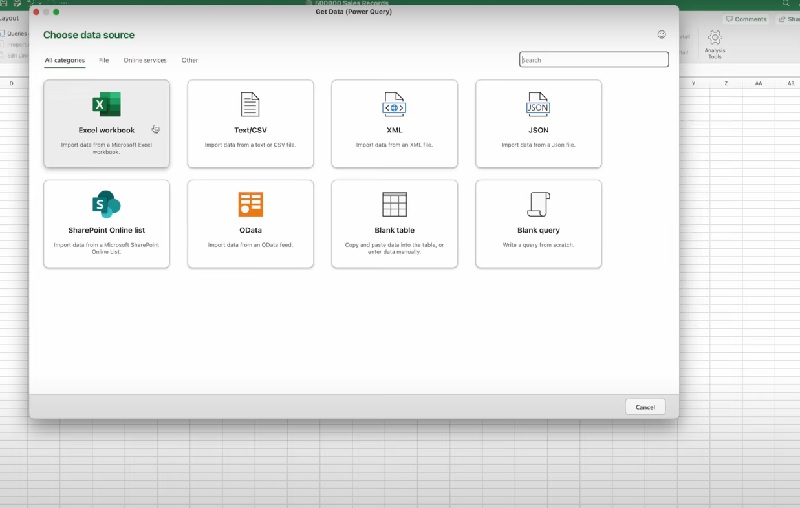The height and width of the screenshot is (508, 800).
Task: Select the Excel workbook data source
Action: click(x=107, y=123)
